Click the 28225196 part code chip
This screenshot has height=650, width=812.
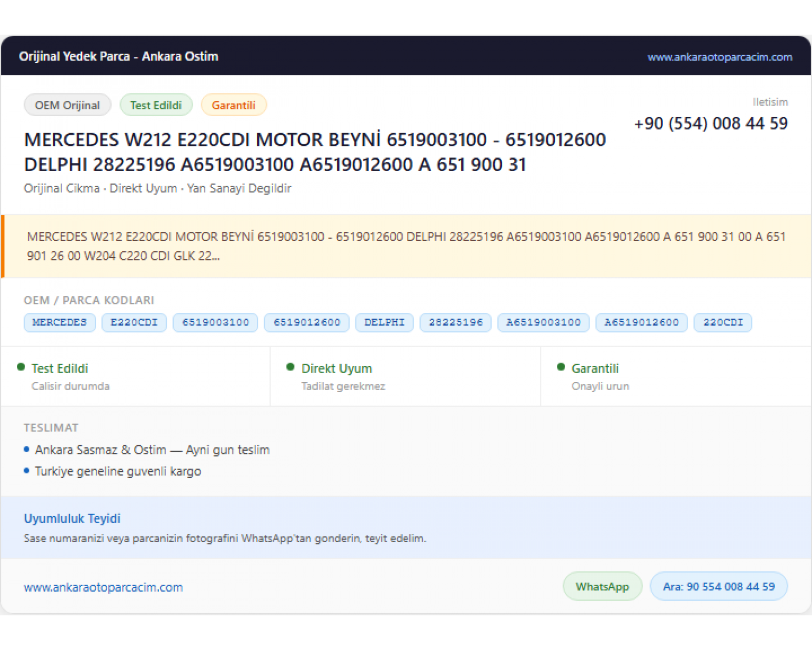(x=456, y=322)
